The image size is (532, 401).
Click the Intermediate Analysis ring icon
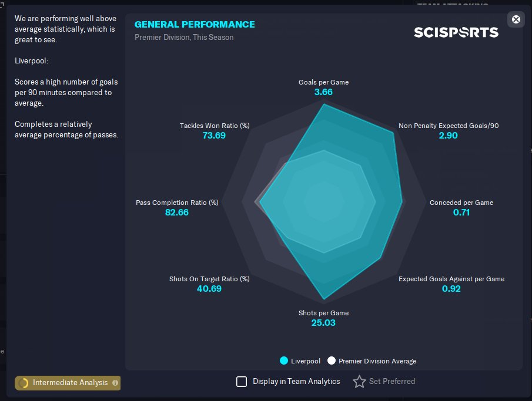click(24, 383)
